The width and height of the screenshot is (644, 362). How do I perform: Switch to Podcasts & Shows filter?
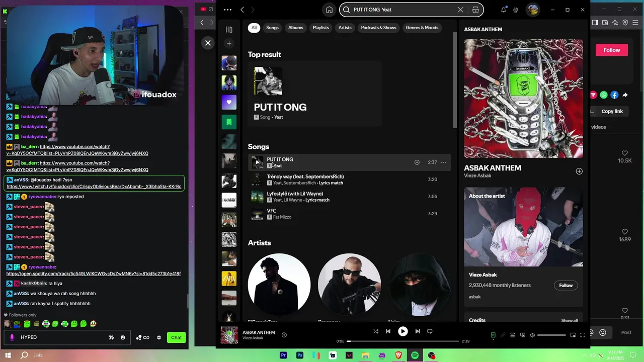coord(378,28)
